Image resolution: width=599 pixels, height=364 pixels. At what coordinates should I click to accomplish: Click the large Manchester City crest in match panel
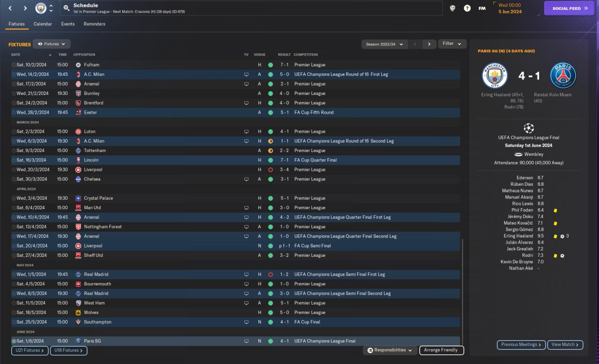point(495,76)
